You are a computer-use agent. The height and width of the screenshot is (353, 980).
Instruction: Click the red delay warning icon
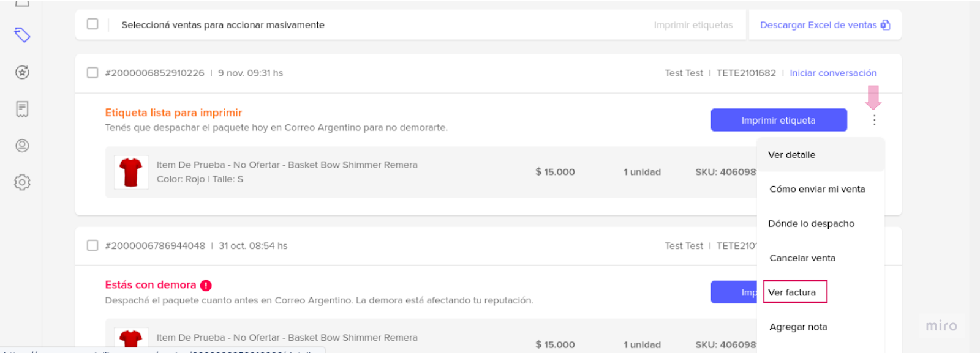click(x=206, y=285)
